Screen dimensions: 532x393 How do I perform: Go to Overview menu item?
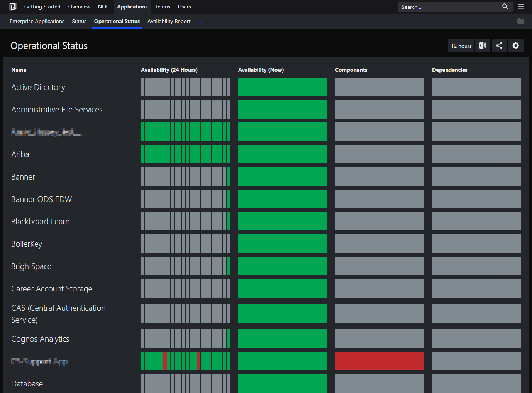(x=79, y=7)
